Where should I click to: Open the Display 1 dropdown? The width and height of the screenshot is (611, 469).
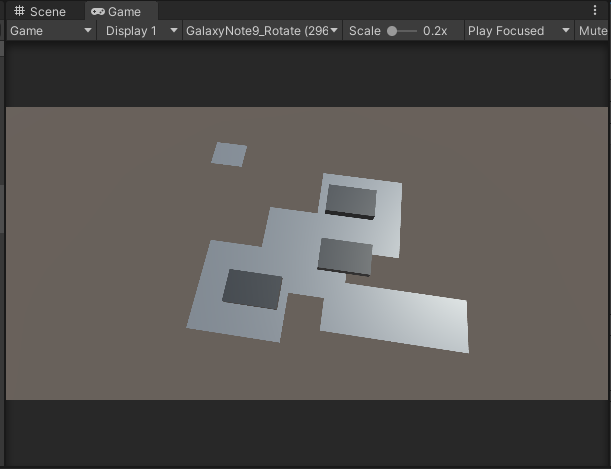[x=140, y=31]
